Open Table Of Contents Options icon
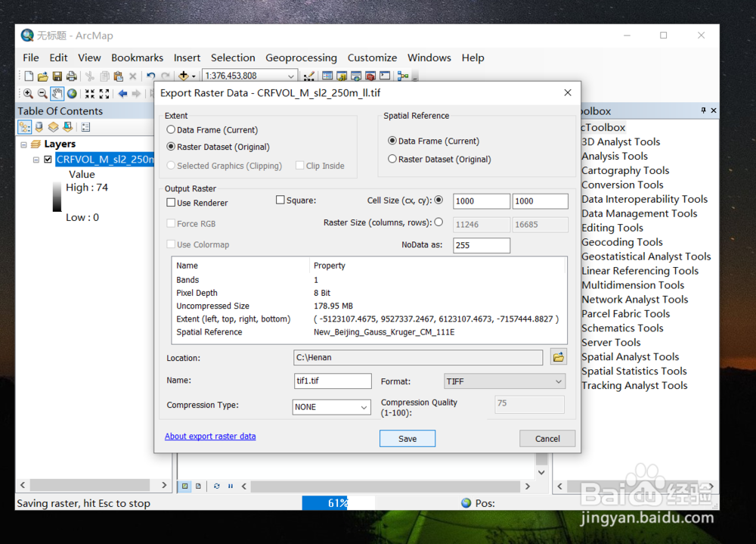This screenshot has height=544, width=756. 86,127
